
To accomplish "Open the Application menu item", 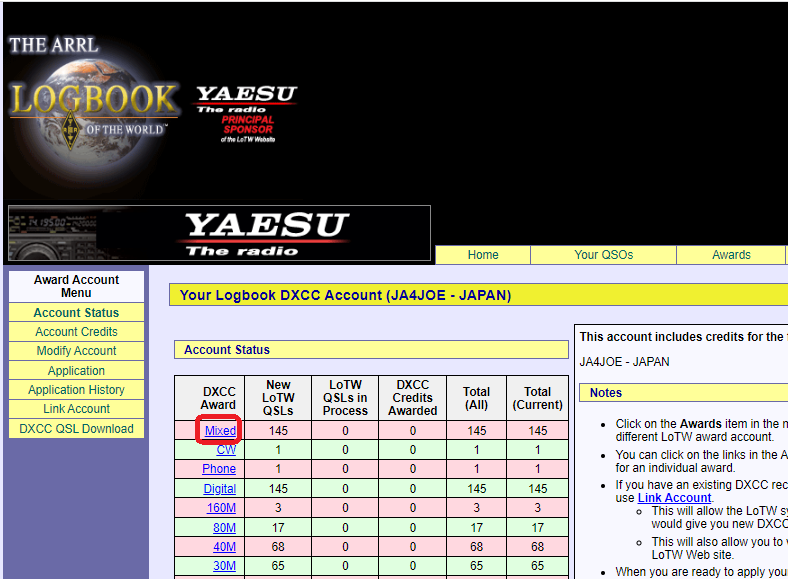I will [x=76, y=370].
